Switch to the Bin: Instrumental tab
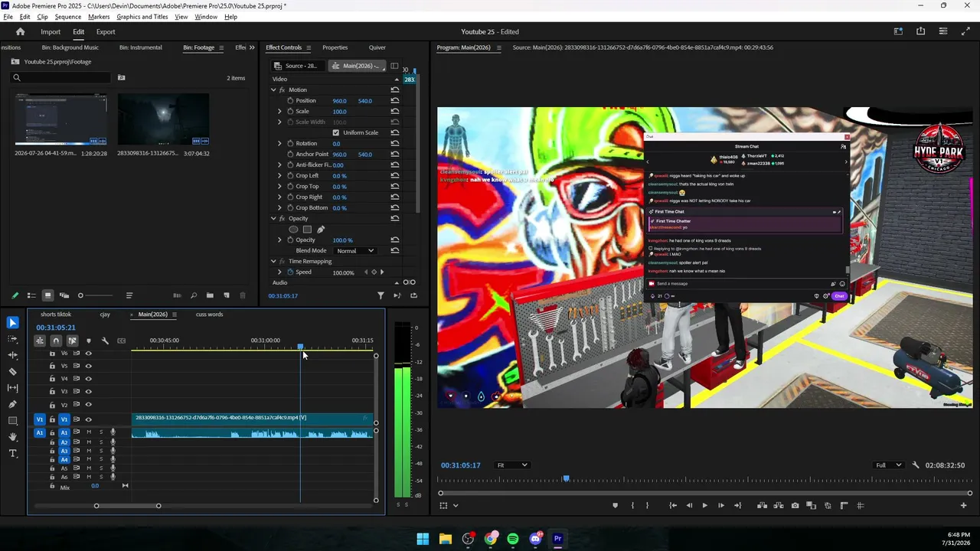The width and height of the screenshot is (980, 551). 141,47
